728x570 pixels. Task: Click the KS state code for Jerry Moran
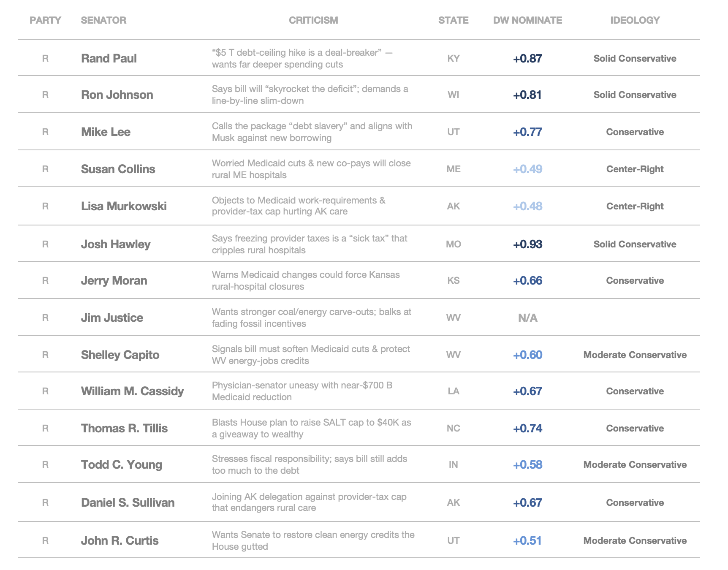pos(453,280)
